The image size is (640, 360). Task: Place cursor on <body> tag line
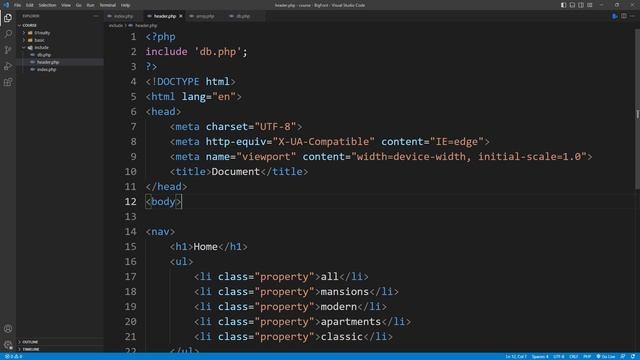[164, 202]
